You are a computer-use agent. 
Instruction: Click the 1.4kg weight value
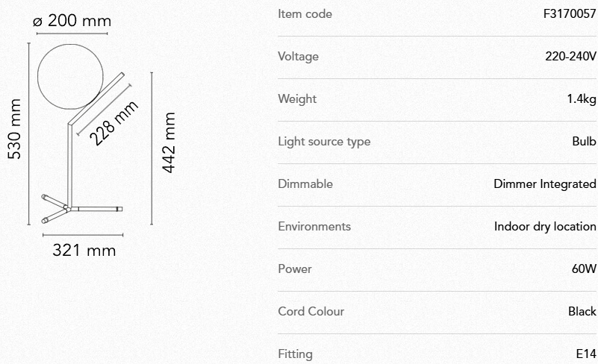point(582,98)
